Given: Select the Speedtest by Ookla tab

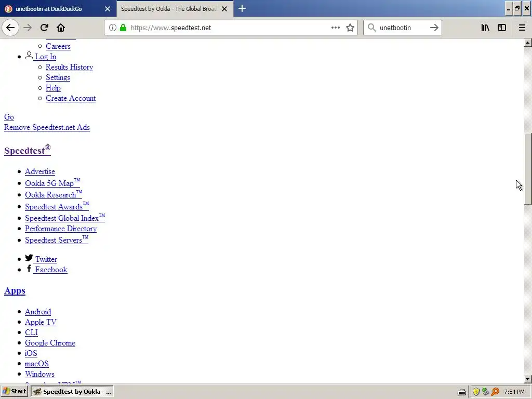Looking at the screenshot, I should pos(175,9).
